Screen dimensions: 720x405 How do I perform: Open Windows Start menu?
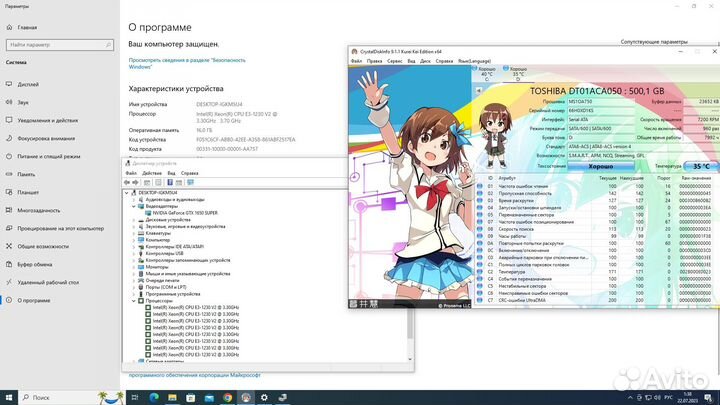pos(9,398)
